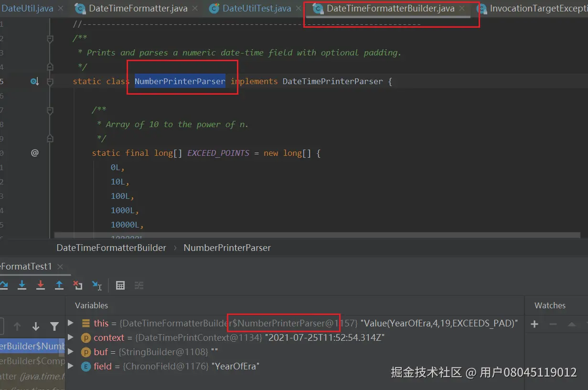The image size is (588, 390).
Task: Expand the 'context' variable node
Action: pos(71,337)
